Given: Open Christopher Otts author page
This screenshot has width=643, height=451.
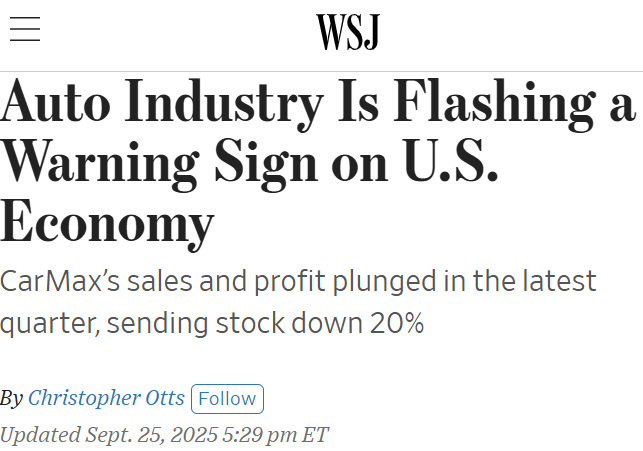Looking at the screenshot, I should [106, 398].
